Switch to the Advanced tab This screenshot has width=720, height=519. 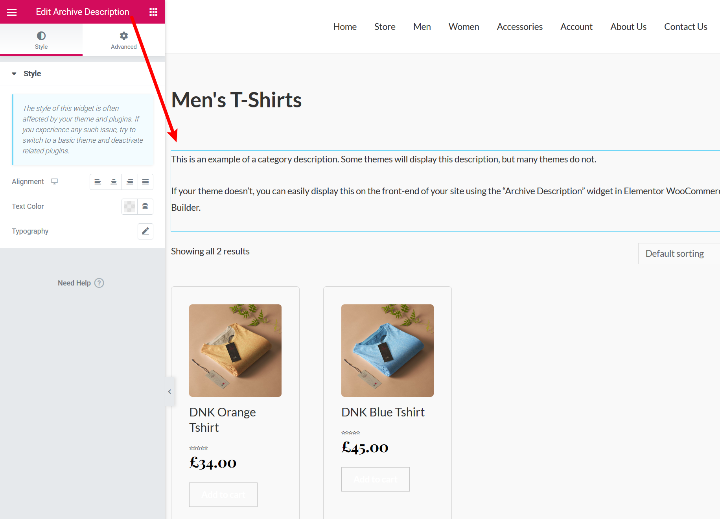point(124,40)
